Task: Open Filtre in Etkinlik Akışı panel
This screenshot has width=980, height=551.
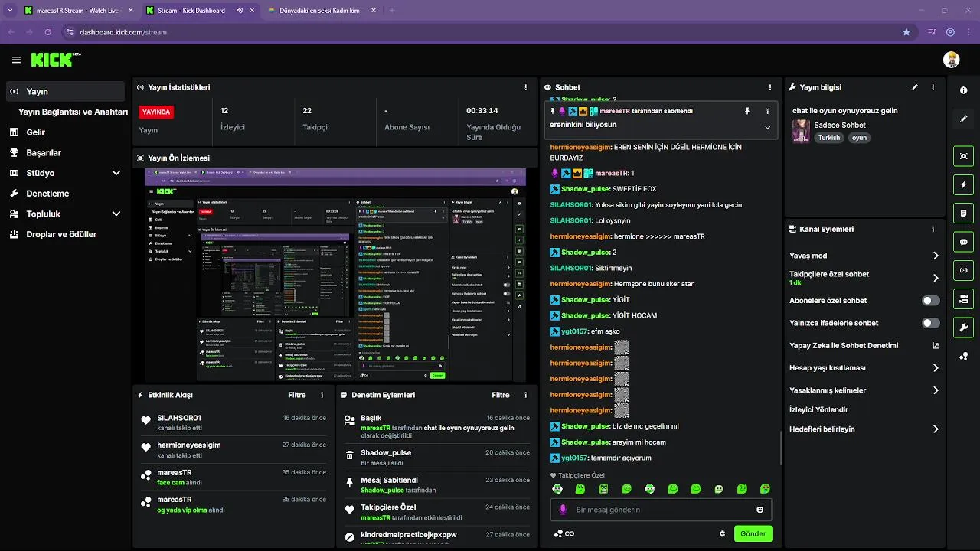Action: point(297,395)
